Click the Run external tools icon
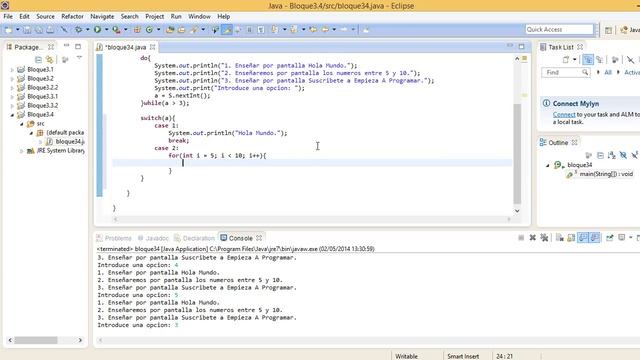Viewport: 640px width, 360px height. (116, 29)
